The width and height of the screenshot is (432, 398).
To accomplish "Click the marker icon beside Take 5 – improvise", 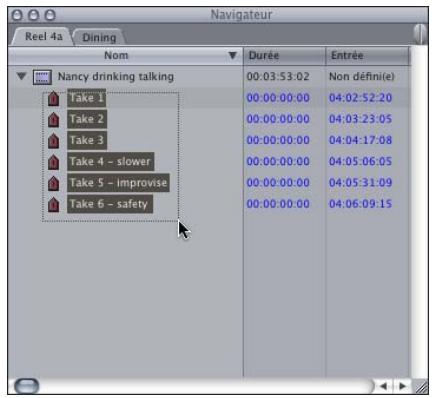I will (x=54, y=183).
